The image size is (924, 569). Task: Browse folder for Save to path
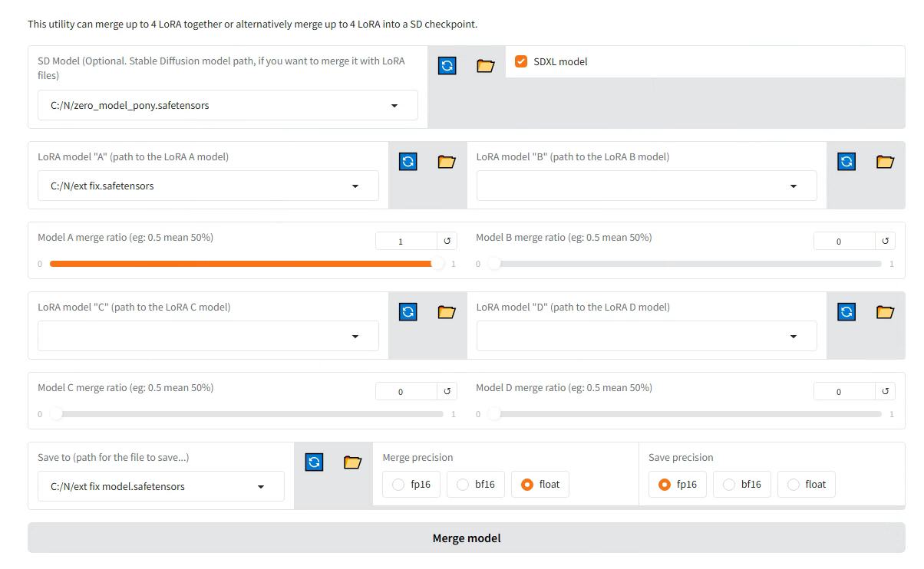(x=352, y=462)
